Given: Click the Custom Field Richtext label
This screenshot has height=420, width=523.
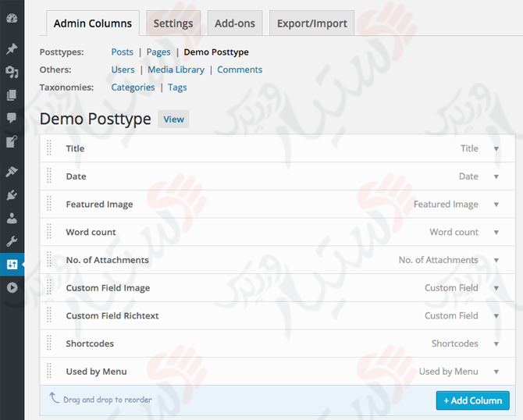Looking at the screenshot, I should pos(112,315).
